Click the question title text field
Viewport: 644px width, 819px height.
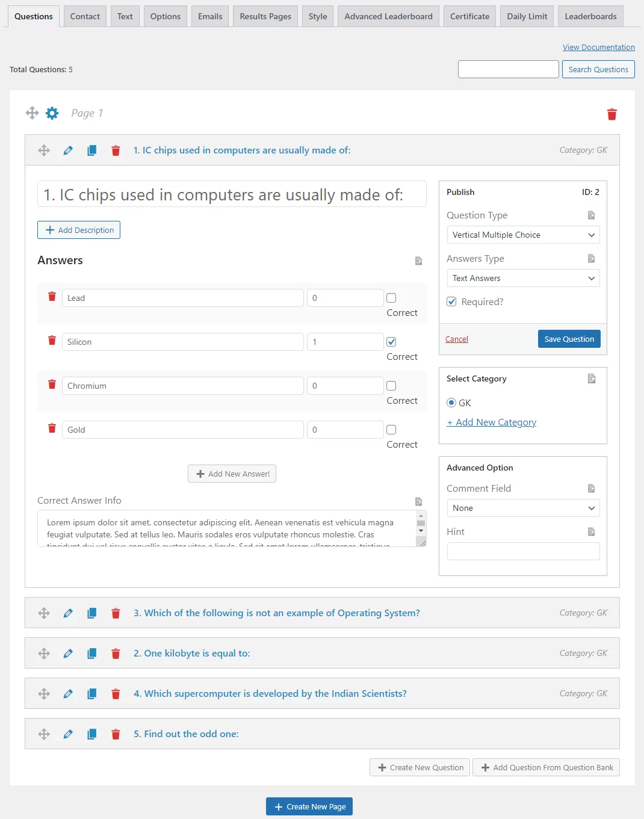coord(232,194)
